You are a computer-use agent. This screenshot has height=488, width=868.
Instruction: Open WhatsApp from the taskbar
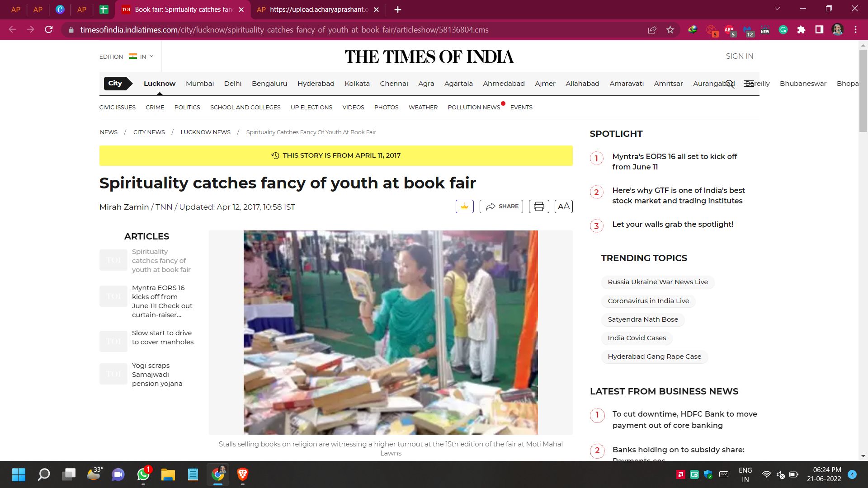click(143, 474)
